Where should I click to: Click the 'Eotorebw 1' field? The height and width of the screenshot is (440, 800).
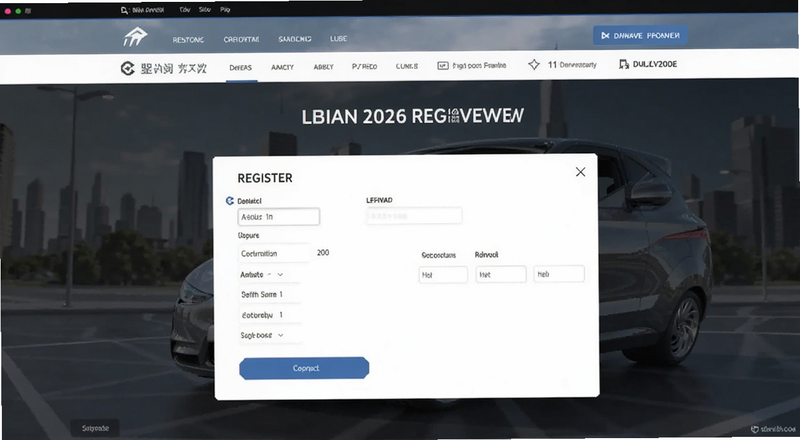(x=269, y=315)
